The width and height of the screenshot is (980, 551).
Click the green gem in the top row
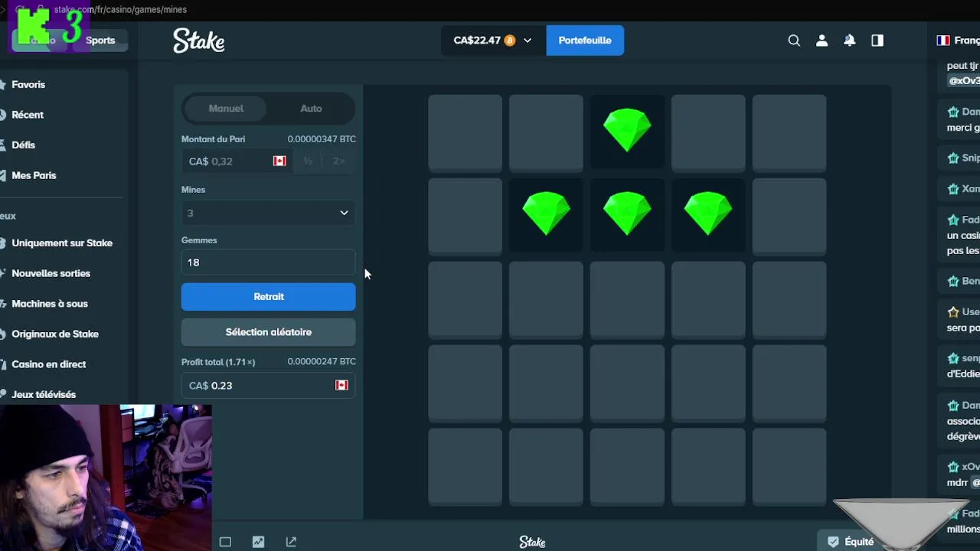tap(627, 130)
